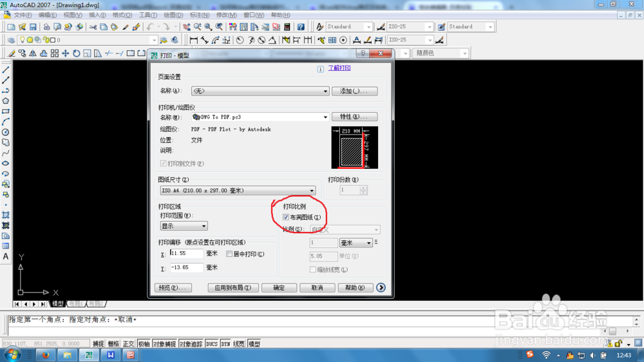Viewport: 644px width, 362px height.
Task: Click the Y plot offset input field
Action: [x=187, y=267]
